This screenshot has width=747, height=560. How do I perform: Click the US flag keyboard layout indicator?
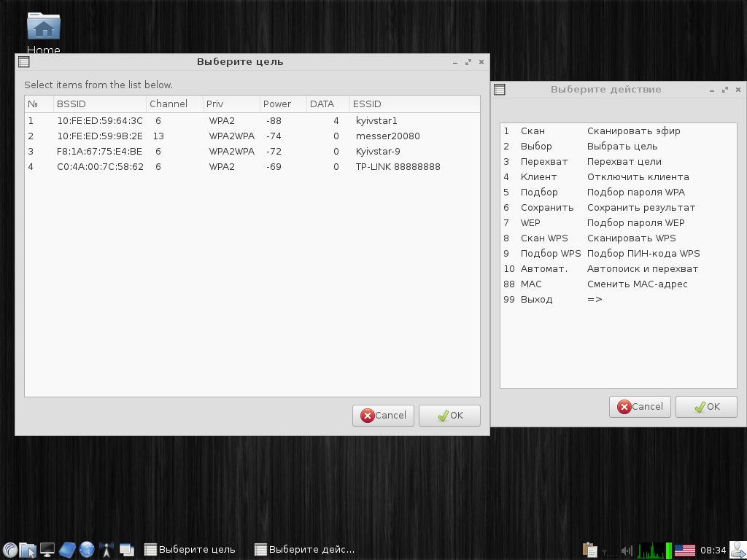coord(684,550)
